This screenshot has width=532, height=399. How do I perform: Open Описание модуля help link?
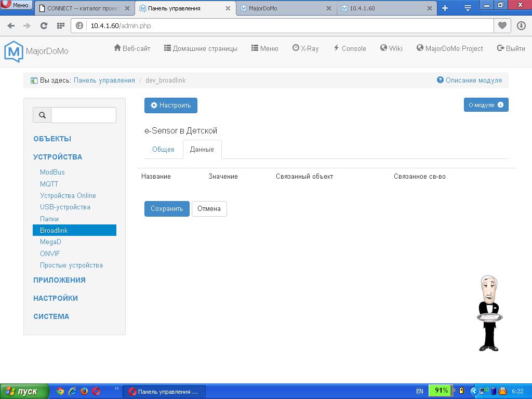469,80
